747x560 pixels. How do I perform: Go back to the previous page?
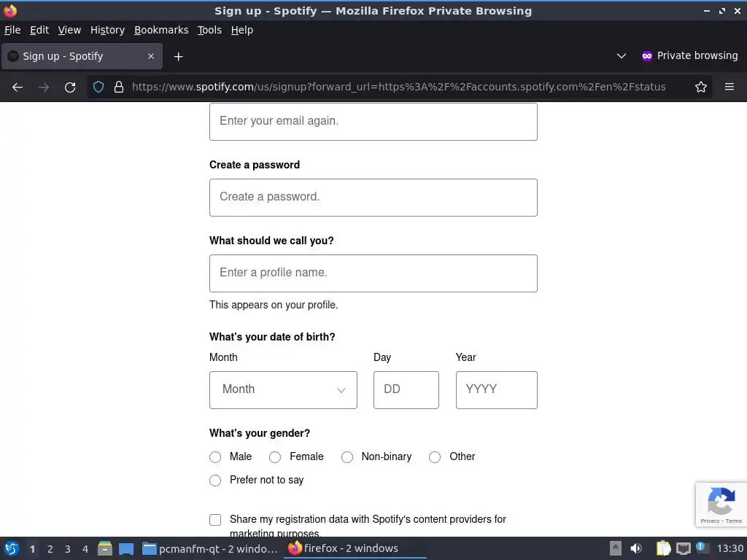pyautogui.click(x=18, y=87)
